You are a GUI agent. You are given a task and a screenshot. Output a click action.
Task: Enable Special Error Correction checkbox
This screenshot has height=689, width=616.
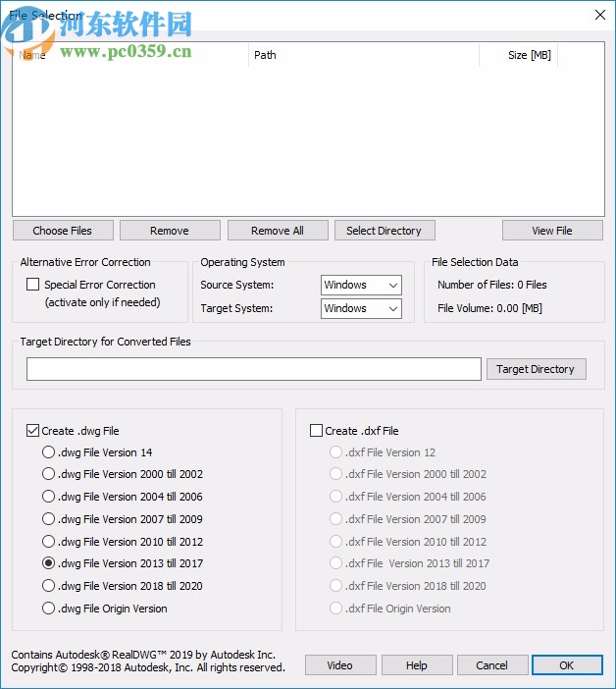pyautogui.click(x=33, y=285)
